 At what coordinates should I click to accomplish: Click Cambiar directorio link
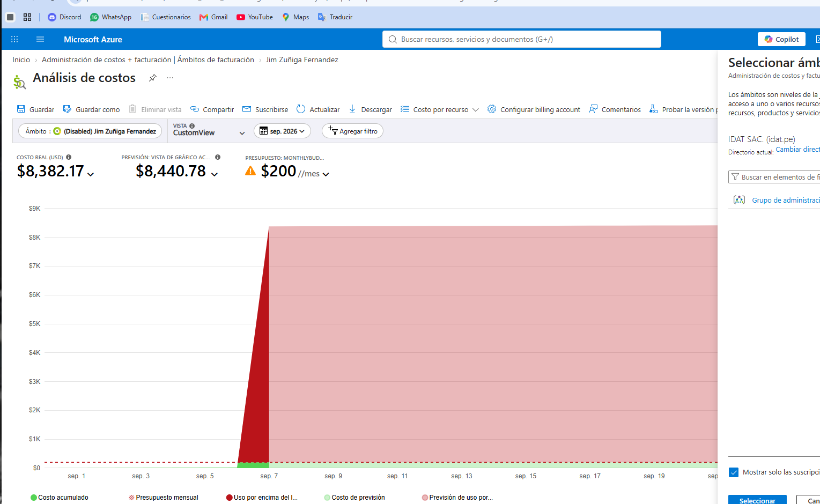click(797, 150)
